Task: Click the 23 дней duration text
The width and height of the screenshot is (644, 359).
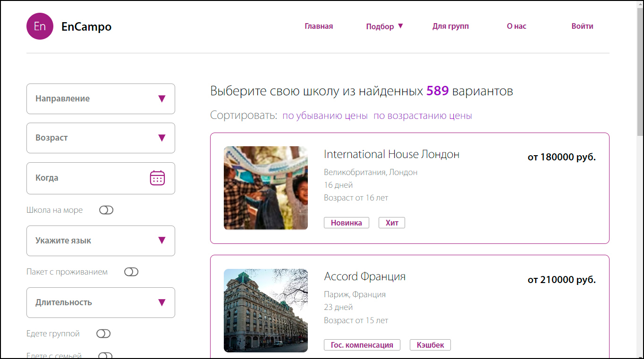Action: coord(338,307)
